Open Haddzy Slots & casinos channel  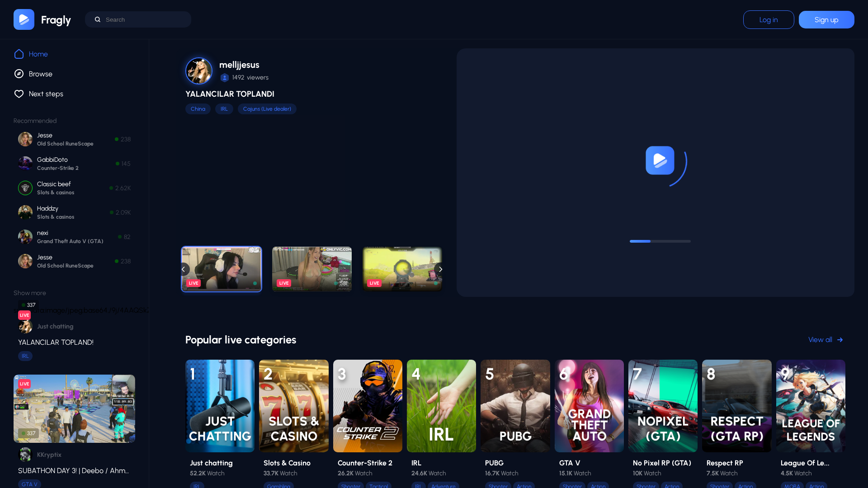click(75, 212)
